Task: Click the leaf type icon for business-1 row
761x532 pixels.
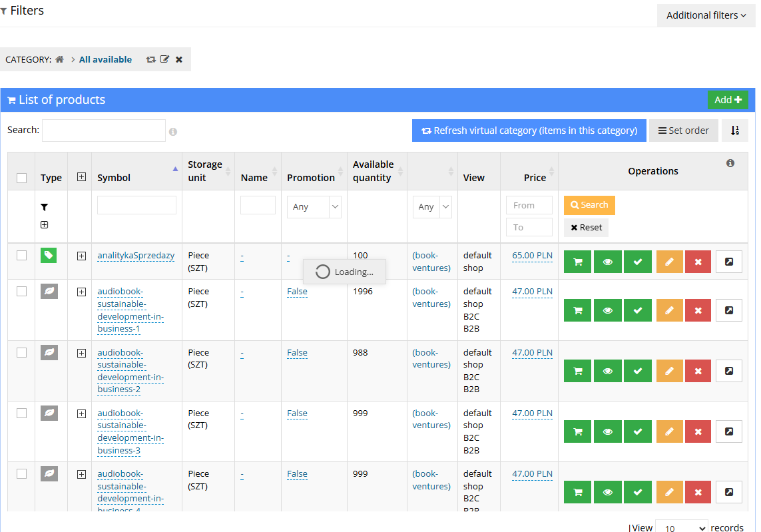Action: (x=49, y=291)
